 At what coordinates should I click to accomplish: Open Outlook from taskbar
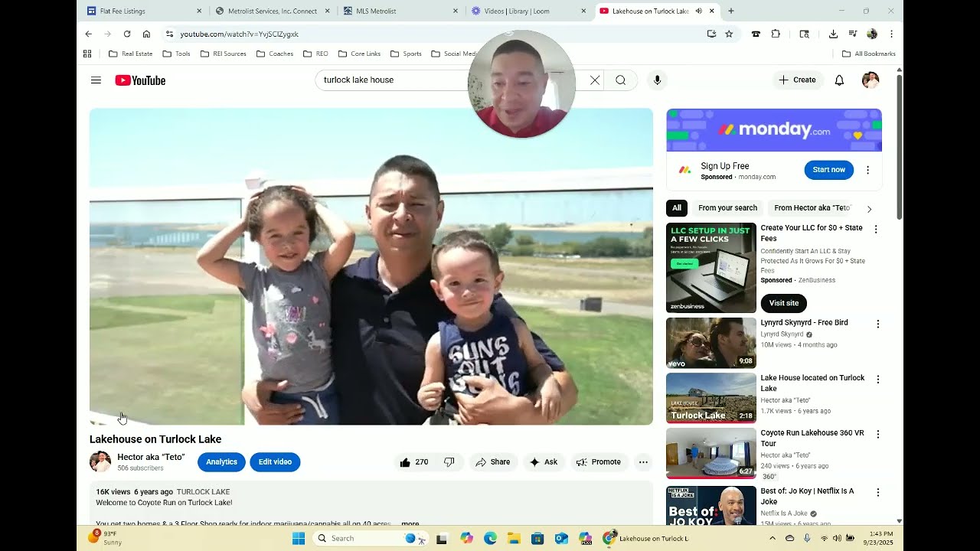click(561, 538)
